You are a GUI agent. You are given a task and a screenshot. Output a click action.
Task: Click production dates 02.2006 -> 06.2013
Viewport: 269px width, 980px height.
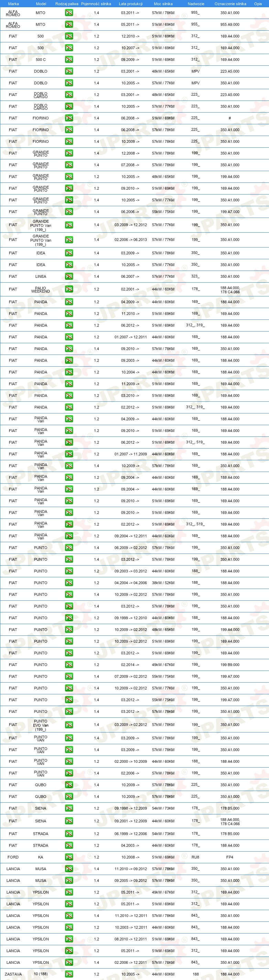[x=131, y=240]
